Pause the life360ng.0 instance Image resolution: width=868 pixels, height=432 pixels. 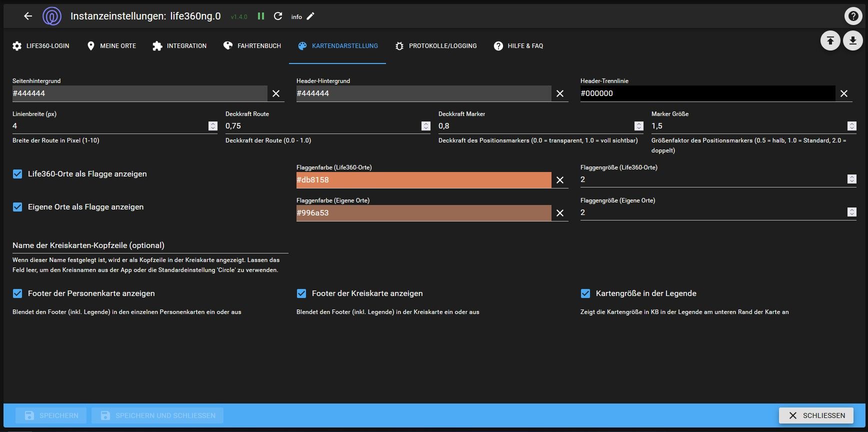click(261, 16)
